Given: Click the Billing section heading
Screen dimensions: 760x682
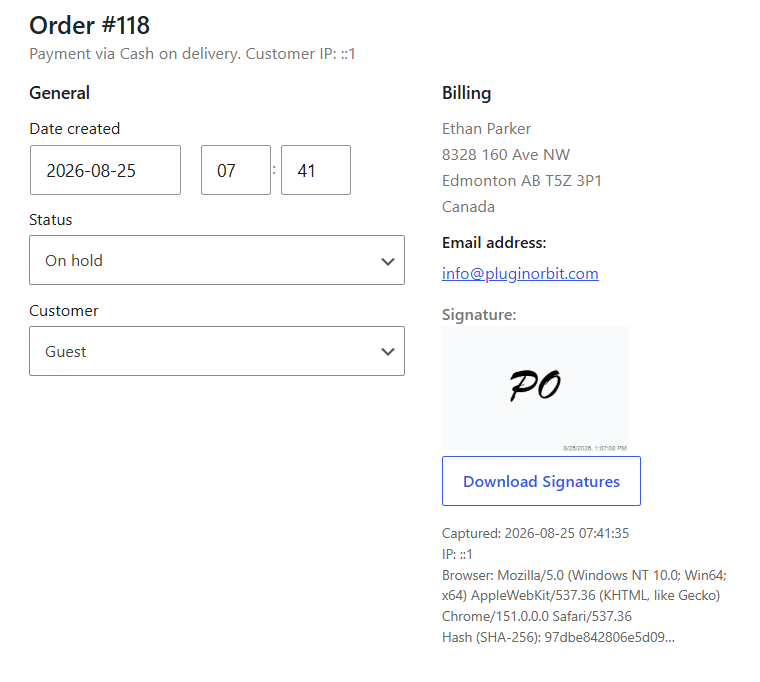Looking at the screenshot, I should point(466,93).
